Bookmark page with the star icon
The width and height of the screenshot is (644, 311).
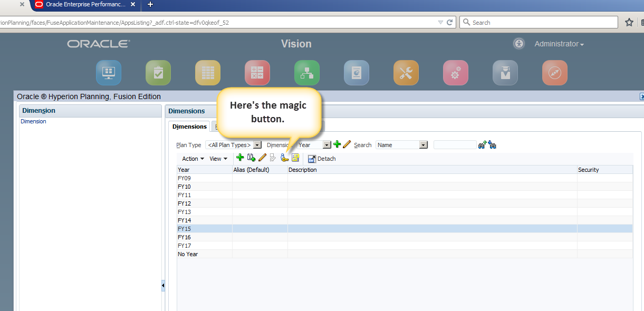point(629,23)
